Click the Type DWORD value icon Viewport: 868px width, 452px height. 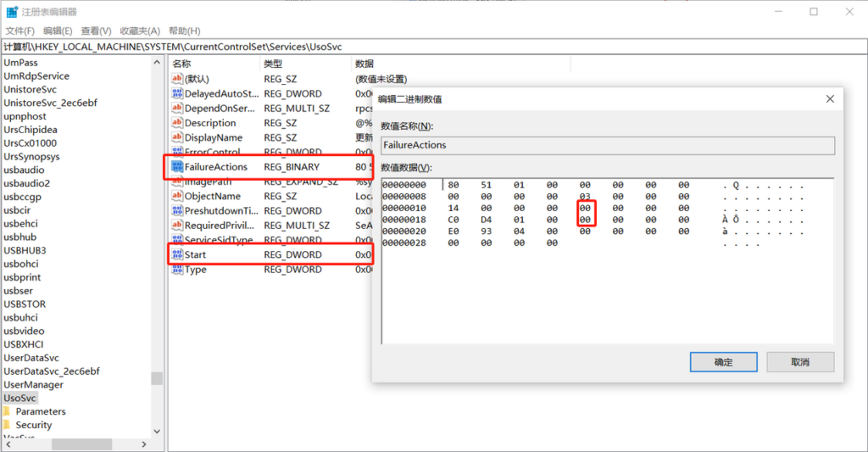pos(177,270)
